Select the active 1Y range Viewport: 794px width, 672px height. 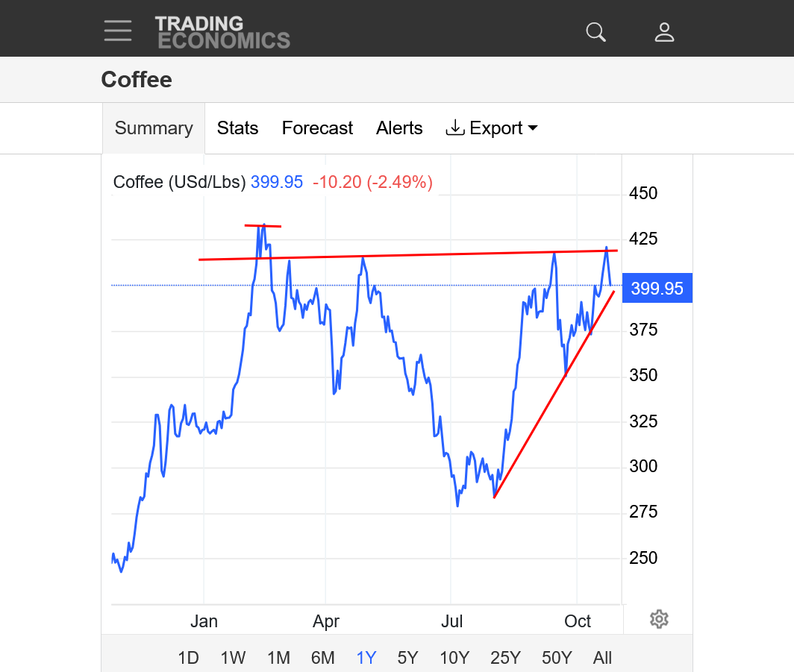pyautogui.click(x=366, y=658)
